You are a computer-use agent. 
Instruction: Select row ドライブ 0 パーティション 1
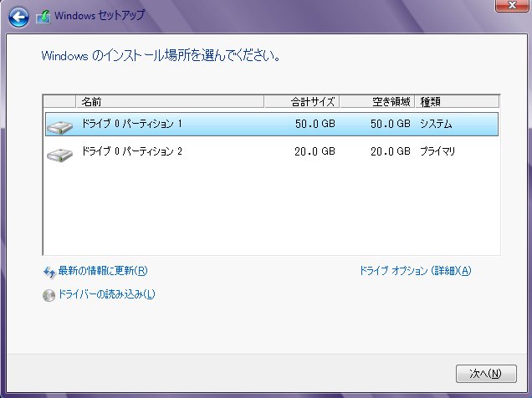pyautogui.click(x=272, y=124)
